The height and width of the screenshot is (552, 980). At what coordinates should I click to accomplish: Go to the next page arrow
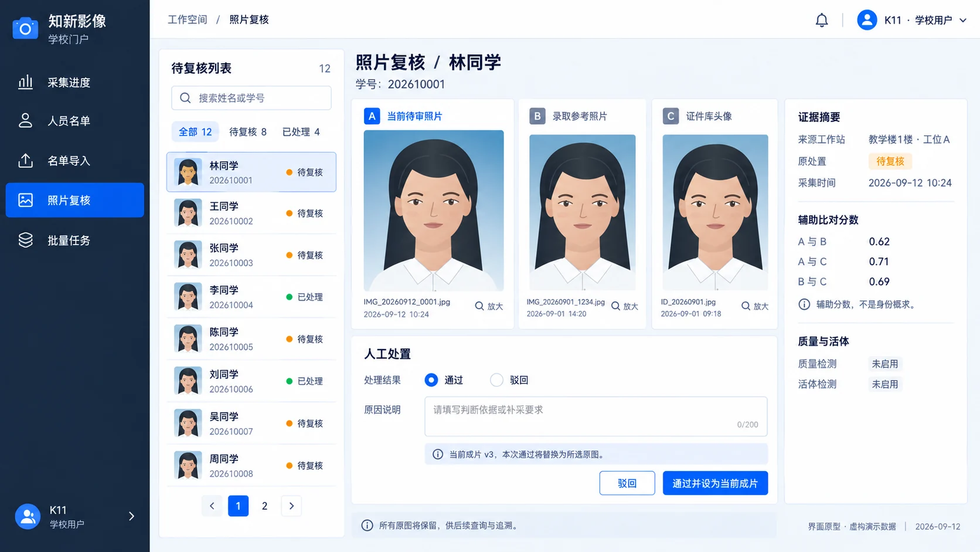pos(291,506)
